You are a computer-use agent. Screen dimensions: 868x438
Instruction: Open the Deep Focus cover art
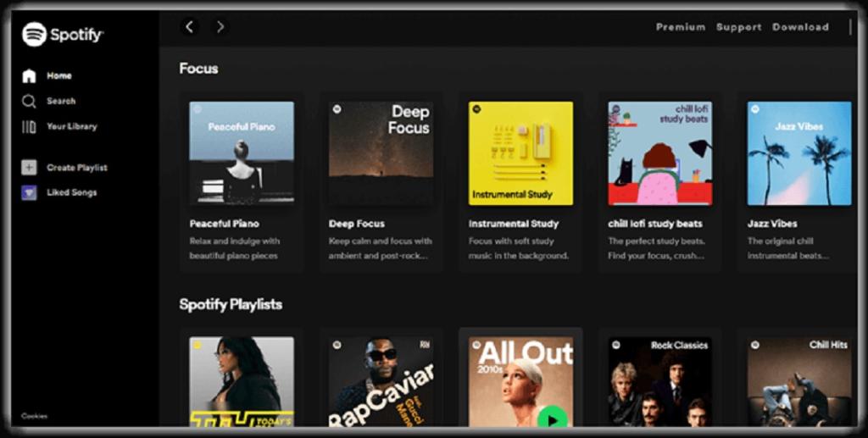(x=381, y=153)
